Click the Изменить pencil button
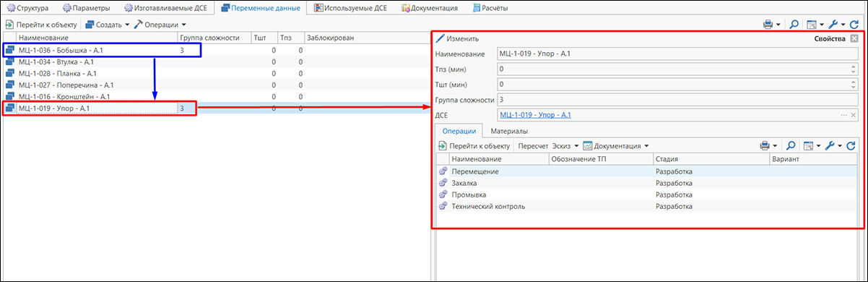 coord(457,38)
